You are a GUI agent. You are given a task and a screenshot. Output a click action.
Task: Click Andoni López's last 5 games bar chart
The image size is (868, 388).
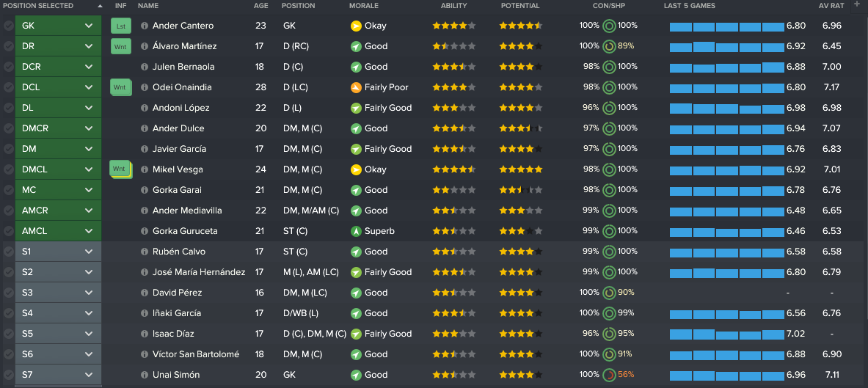pos(727,108)
